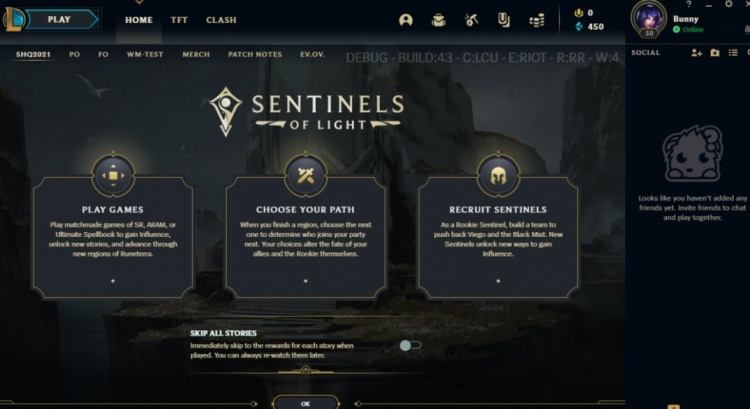750x409 pixels.
Task: Open the Store coins icon
Action: coord(537,20)
